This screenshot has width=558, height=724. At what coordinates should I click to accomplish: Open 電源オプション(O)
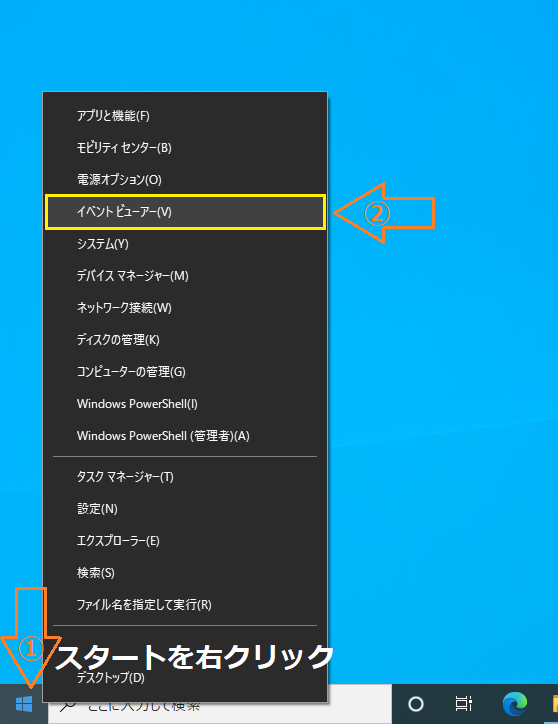coord(185,180)
